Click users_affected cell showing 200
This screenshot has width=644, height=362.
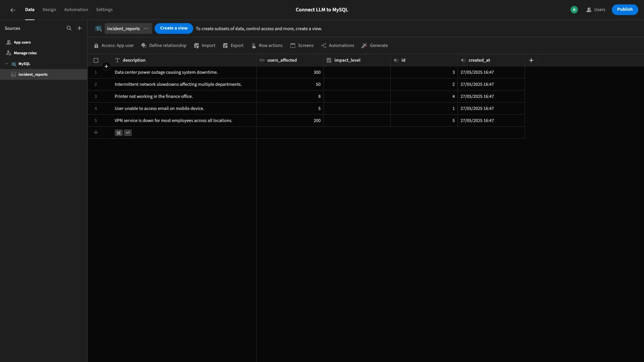click(x=290, y=121)
